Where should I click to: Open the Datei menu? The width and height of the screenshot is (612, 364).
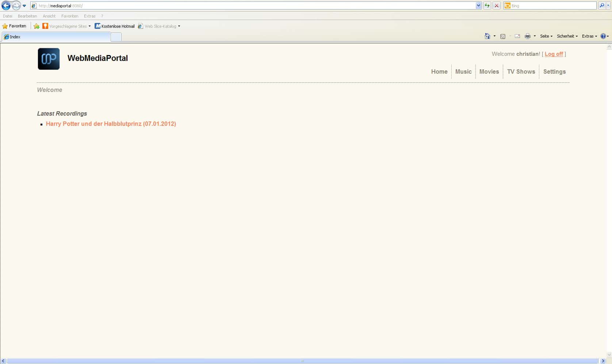tap(8, 16)
